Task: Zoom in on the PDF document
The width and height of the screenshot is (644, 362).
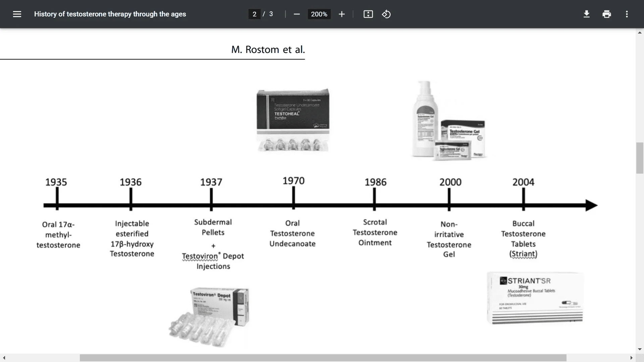Action: click(x=341, y=14)
